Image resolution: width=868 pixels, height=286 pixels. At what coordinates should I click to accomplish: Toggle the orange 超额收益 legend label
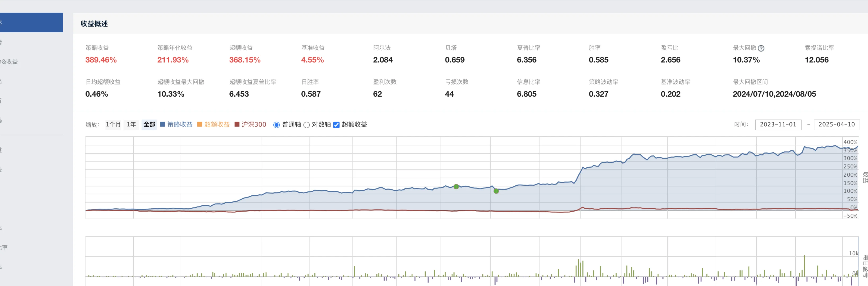click(x=217, y=124)
